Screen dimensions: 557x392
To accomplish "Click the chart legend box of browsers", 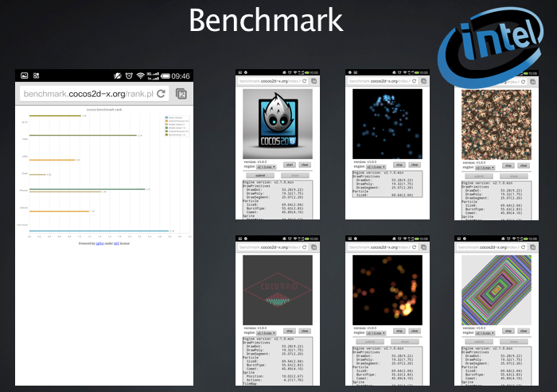I will coord(177,126).
